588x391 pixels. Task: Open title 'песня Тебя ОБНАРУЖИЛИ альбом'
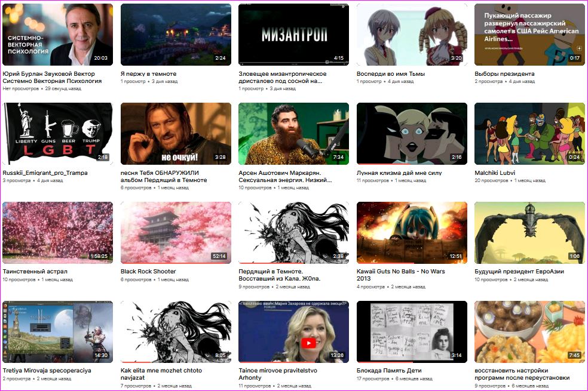pos(164,177)
